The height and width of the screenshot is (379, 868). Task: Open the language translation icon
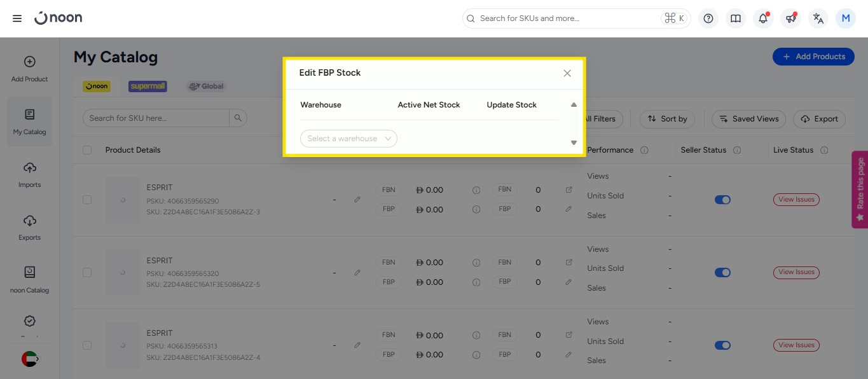pos(818,18)
